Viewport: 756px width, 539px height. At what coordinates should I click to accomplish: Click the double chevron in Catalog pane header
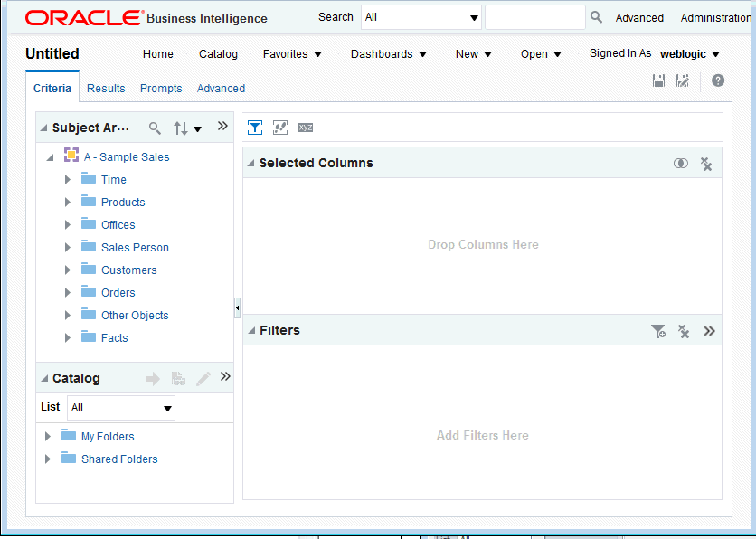(x=225, y=376)
